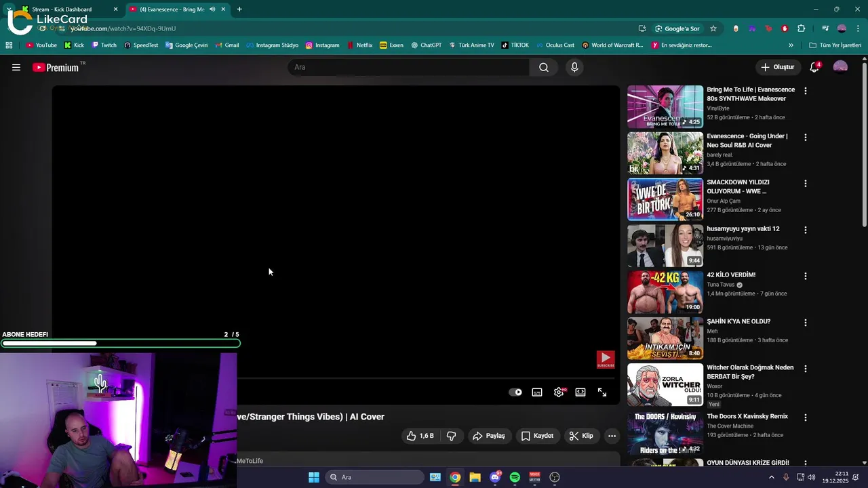Open the 42 KİLO VERDİM thumbnail
868x488 pixels.
tap(665, 292)
